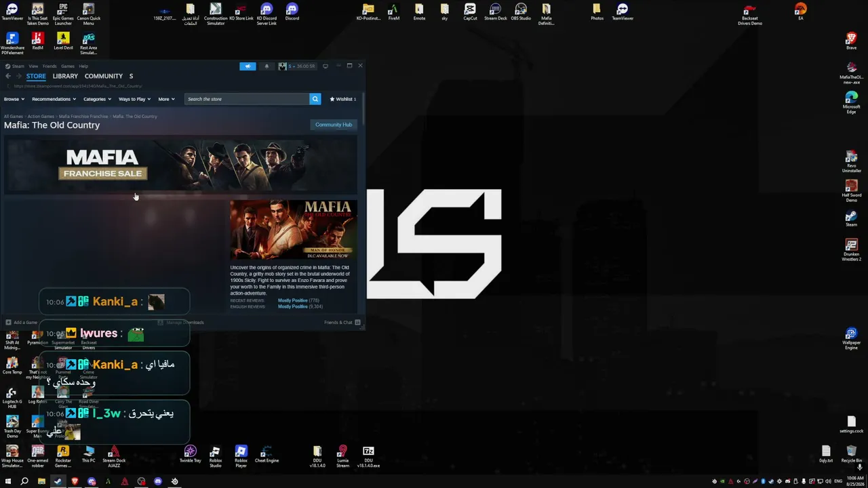Expand the Ways to Play dropdown

pos(134,99)
